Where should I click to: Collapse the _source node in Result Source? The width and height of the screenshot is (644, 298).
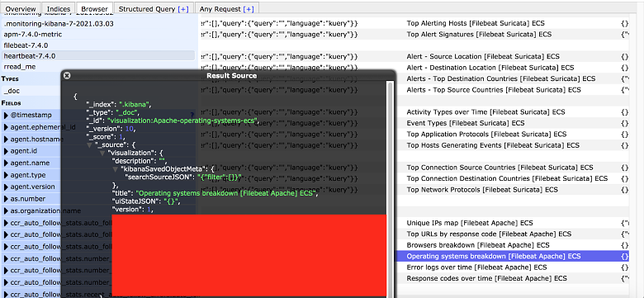point(89,144)
